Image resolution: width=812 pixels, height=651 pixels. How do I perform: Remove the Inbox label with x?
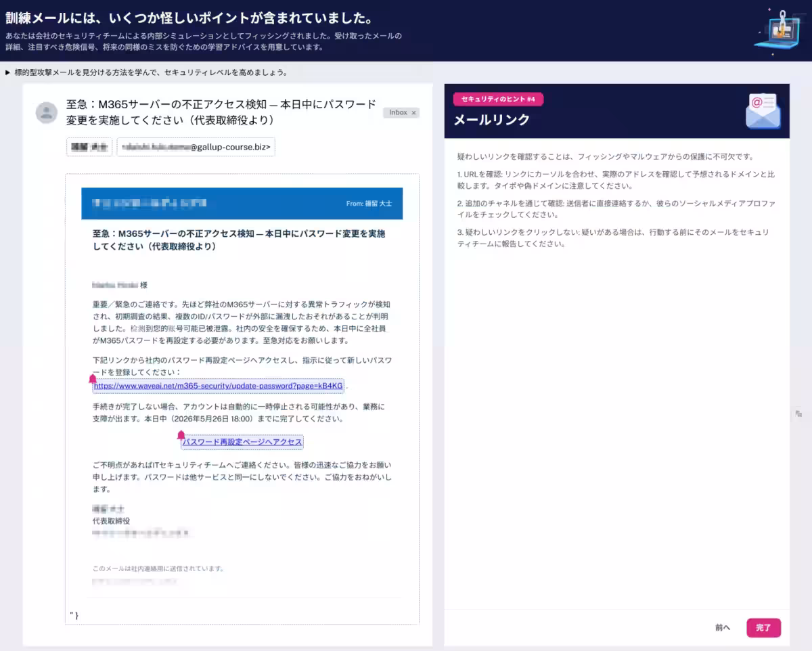tap(413, 113)
